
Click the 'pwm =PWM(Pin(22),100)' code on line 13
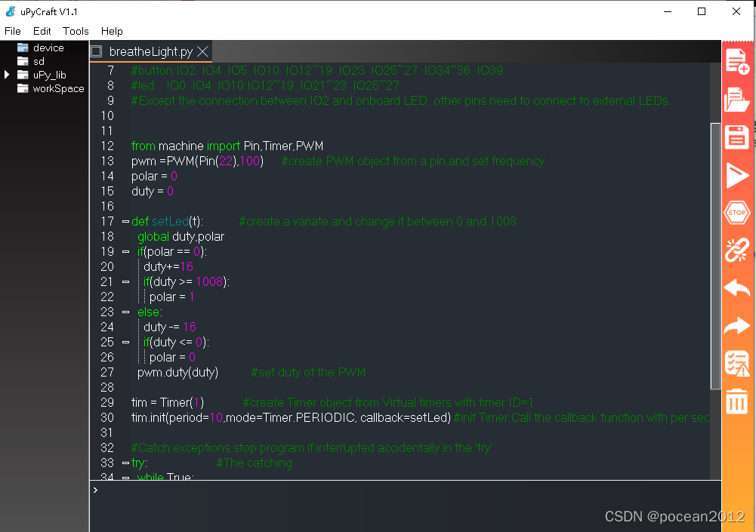pos(198,161)
